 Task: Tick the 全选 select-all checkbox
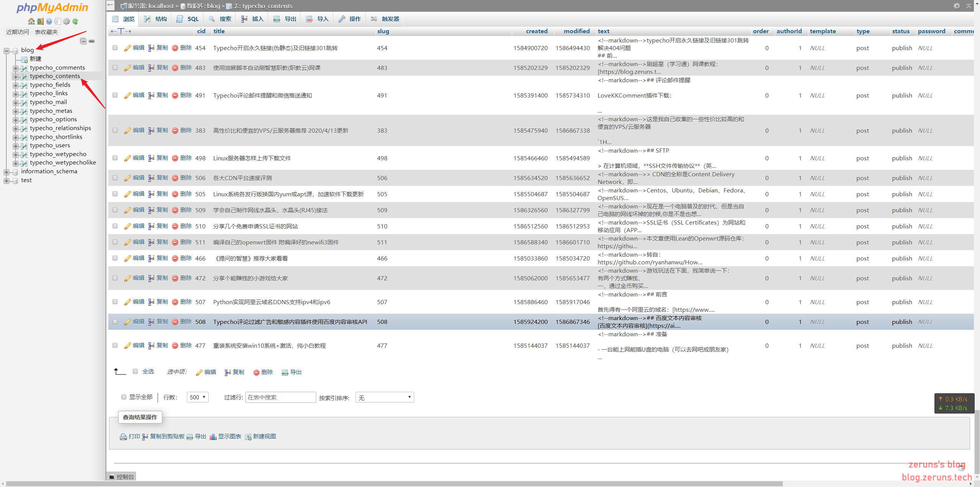click(x=135, y=371)
